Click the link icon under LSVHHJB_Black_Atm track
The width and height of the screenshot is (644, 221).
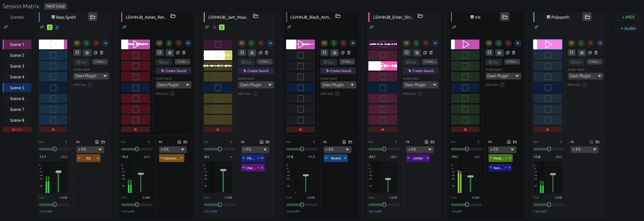pos(289,27)
